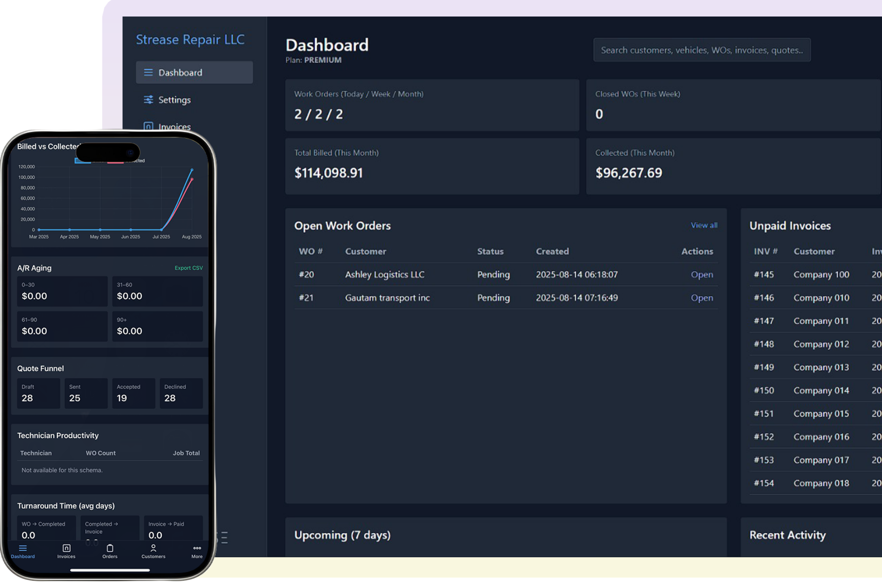Select Settings in the sidebar menu
The height and width of the screenshot is (588, 882).
click(175, 100)
